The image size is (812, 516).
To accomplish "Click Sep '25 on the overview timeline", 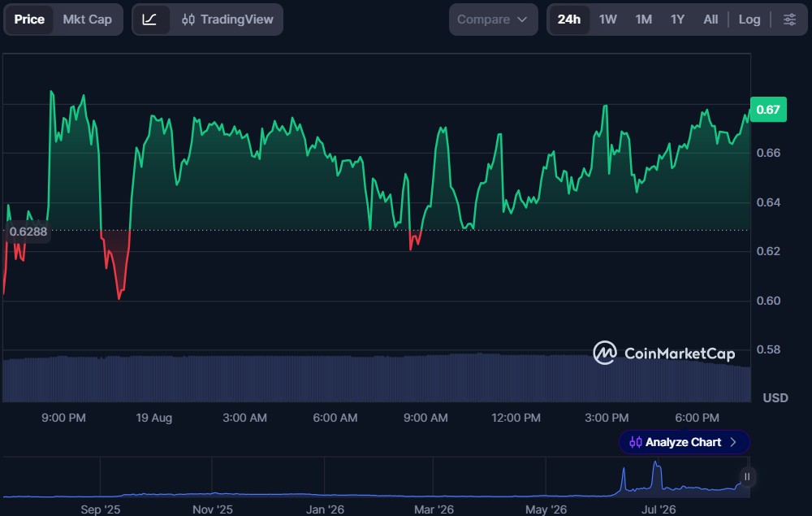I will pyautogui.click(x=101, y=509).
